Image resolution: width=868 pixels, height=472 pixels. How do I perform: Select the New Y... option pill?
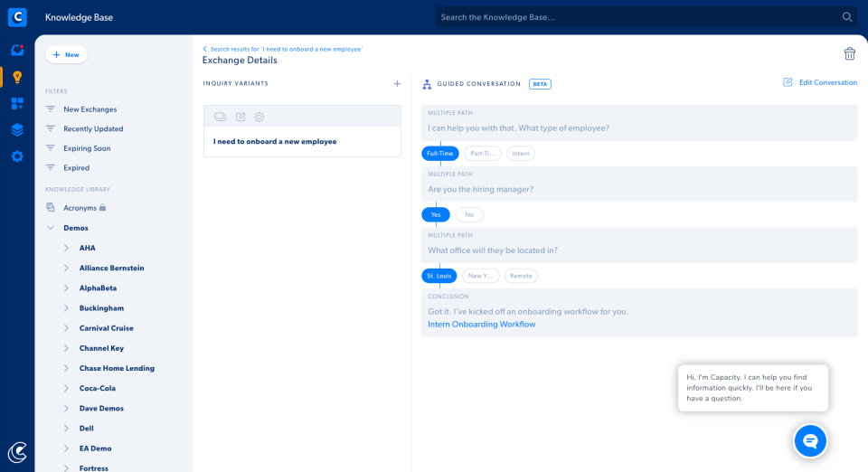[480, 276]
